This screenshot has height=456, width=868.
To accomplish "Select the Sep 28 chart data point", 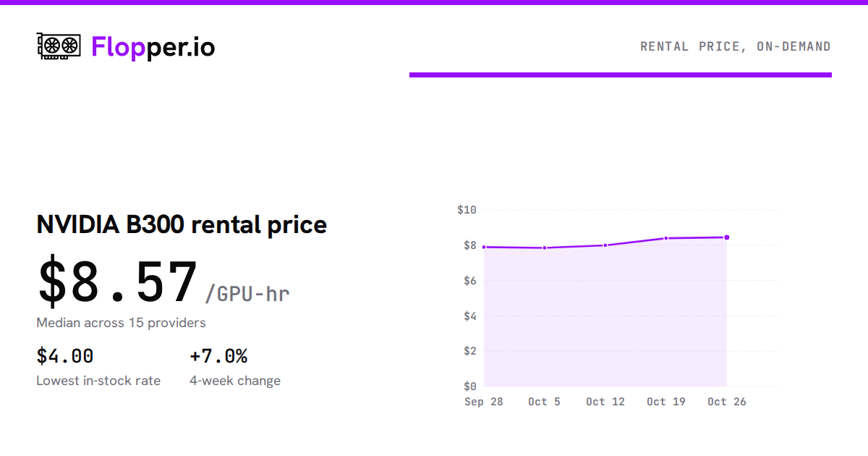I will click(484, 247).
